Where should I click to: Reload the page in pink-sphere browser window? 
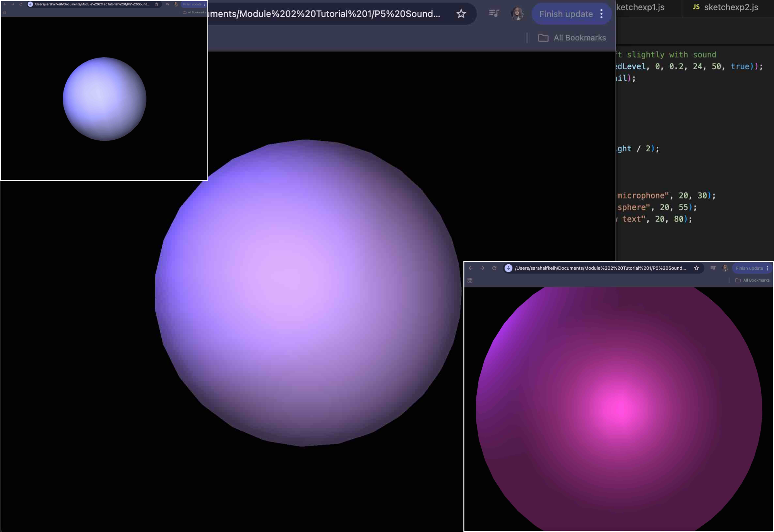click(x=494, y=268)
